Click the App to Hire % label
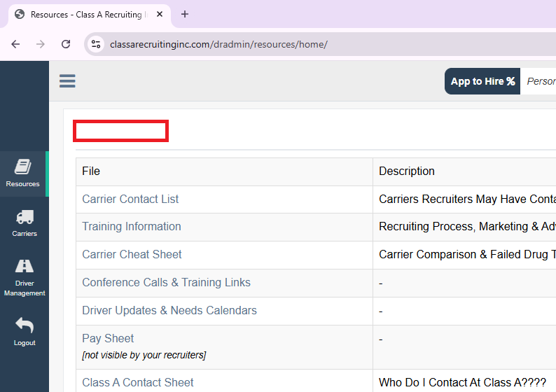556x392 pixels. [x=482, y=81]
